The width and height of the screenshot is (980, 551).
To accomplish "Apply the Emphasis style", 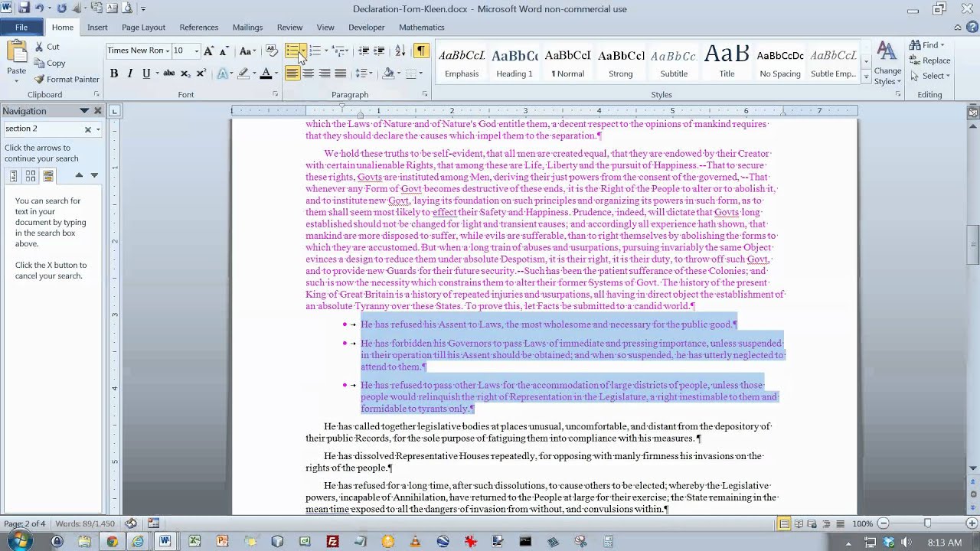I will tap(462, 64).
